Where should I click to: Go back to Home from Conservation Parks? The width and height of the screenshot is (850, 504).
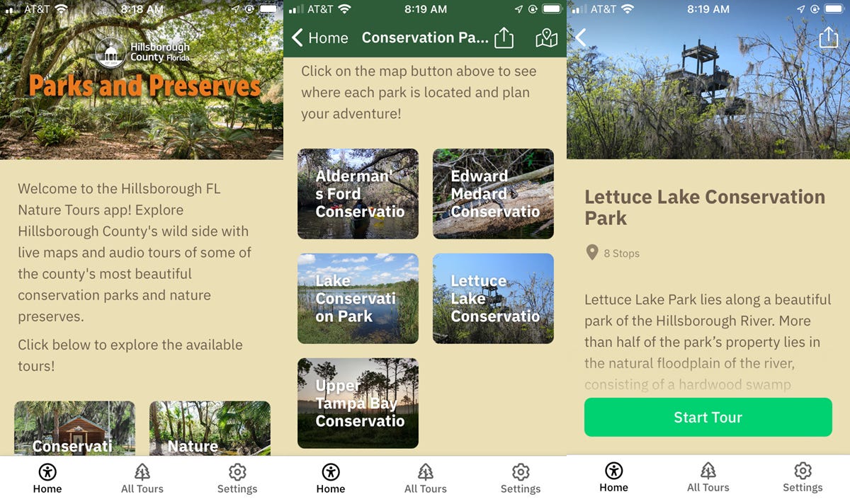tap(320, 38)
